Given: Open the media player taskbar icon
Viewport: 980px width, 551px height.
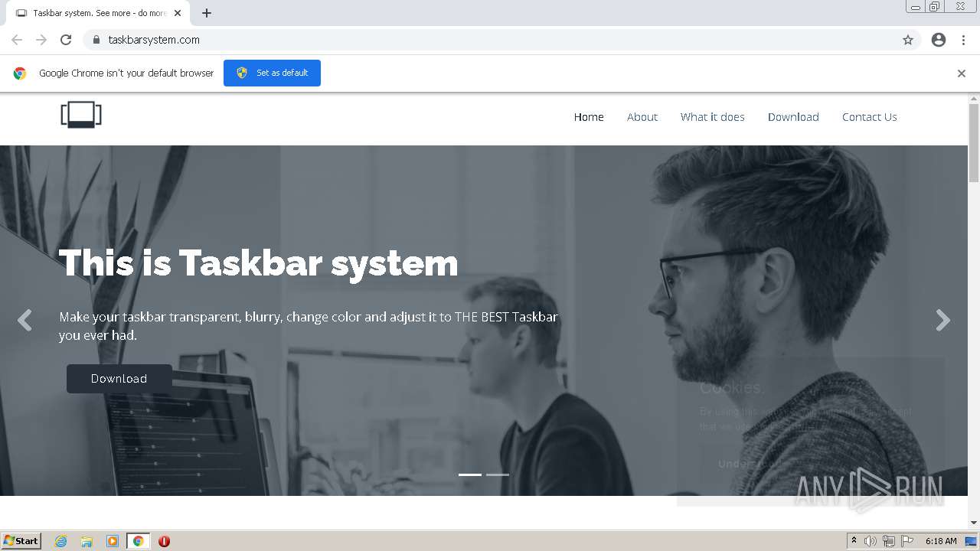Looking at the screenshot, I should (113, 541).
